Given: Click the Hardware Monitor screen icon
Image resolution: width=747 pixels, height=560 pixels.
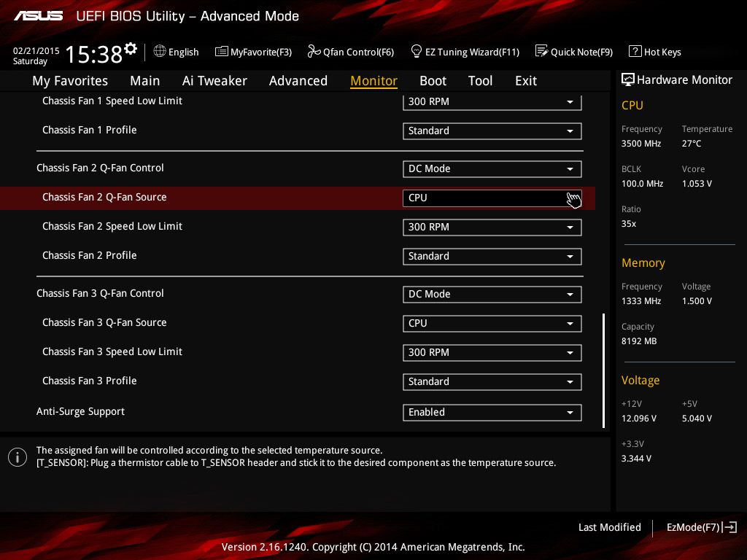Looking at the screenshot, I should (x=628, y=79).
